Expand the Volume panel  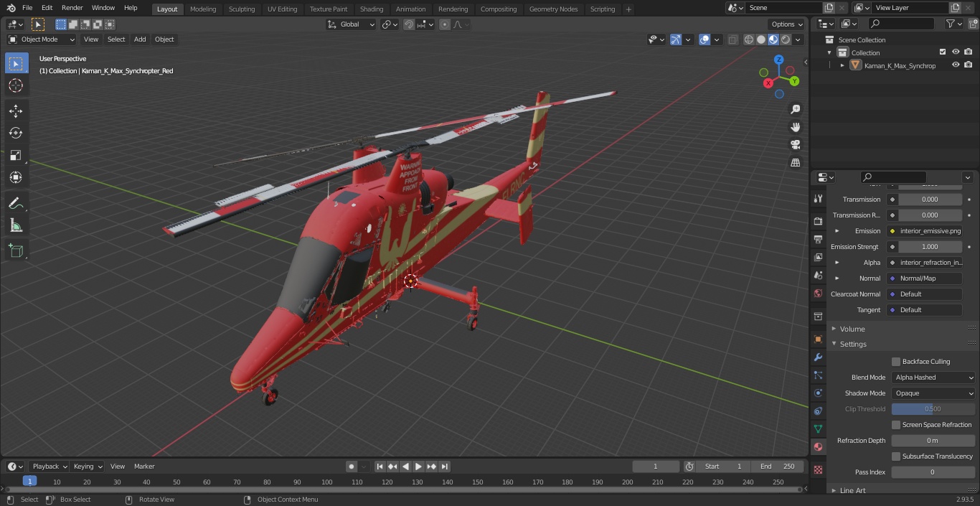point(835,329)
